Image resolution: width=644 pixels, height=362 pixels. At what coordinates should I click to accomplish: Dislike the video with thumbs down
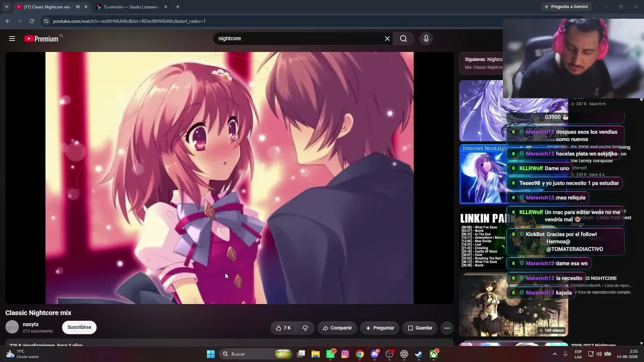pyautogui.click(x=305, y=328)
